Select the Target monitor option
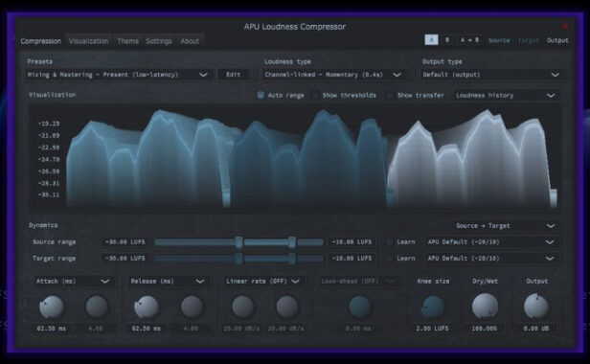The width and height of the screenshot is (590, 364). pos(529,40)
